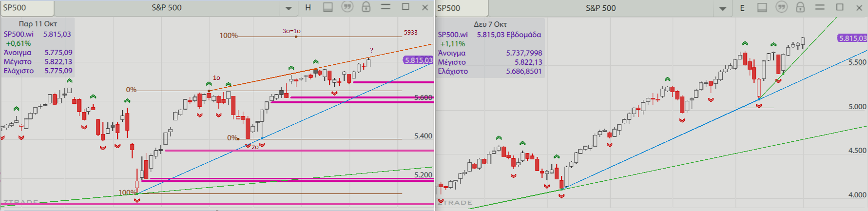The width and height of the screenshot is (868, 211).
Task: Maximize the left S&P 500 chart window
Action: pyautogui.click(x=405, y=7)
